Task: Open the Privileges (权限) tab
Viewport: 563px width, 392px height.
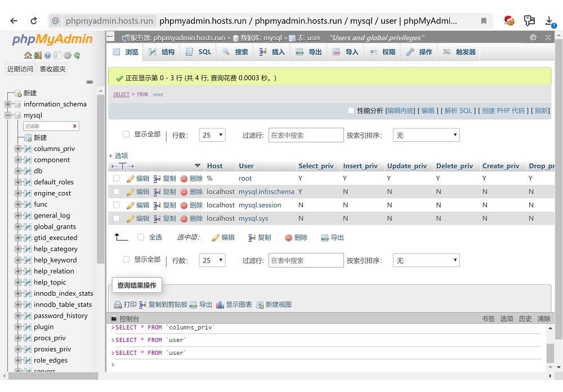Action: coord(382,52)
